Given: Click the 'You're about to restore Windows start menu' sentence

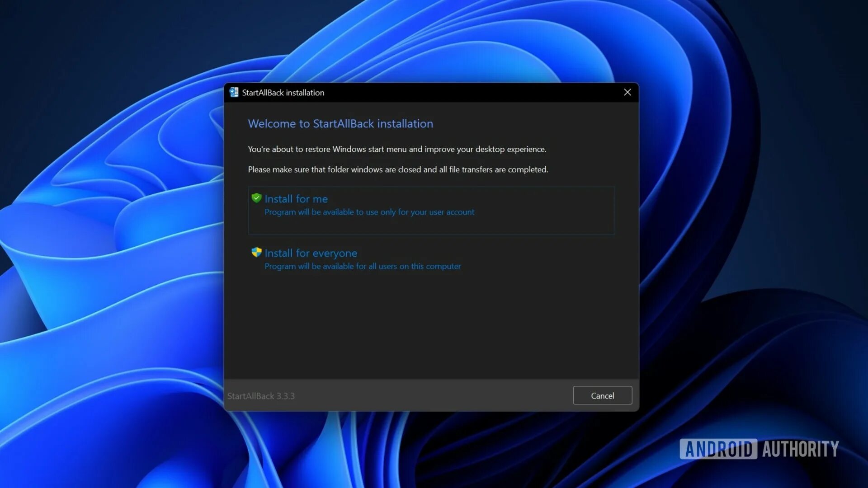Looking at the screenshot, I should [x=397, y=149].
